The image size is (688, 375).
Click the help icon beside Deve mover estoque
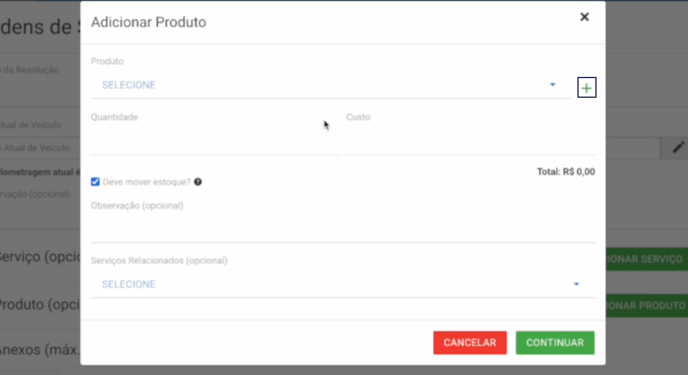point(198,182)
